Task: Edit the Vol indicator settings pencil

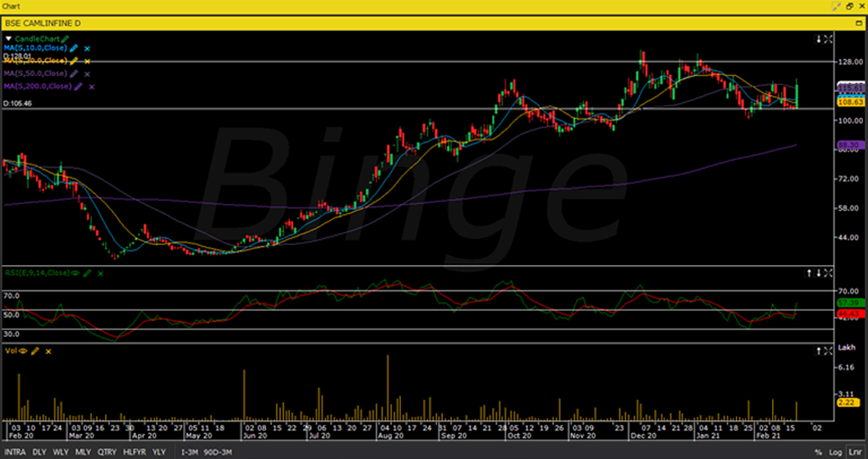Action: 35,350
